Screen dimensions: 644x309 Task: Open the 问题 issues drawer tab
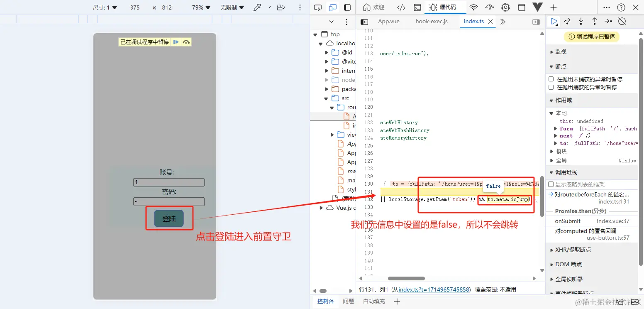tap(349, 302)
